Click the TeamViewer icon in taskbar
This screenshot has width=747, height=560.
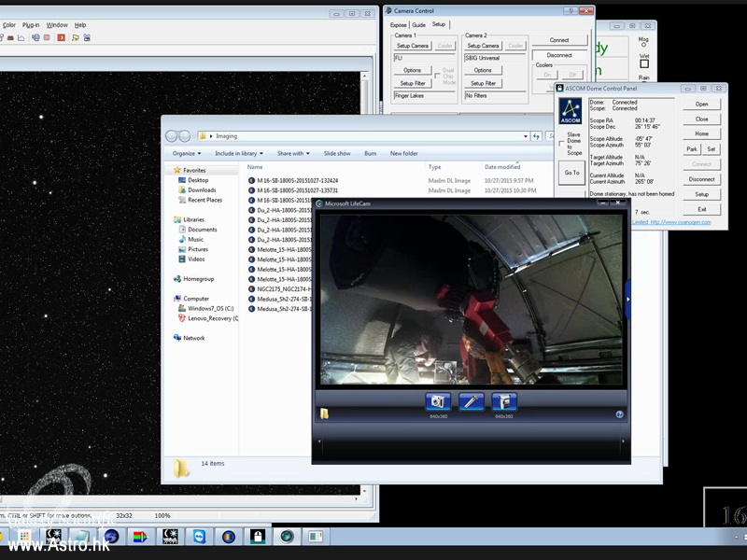coord(198,536)
